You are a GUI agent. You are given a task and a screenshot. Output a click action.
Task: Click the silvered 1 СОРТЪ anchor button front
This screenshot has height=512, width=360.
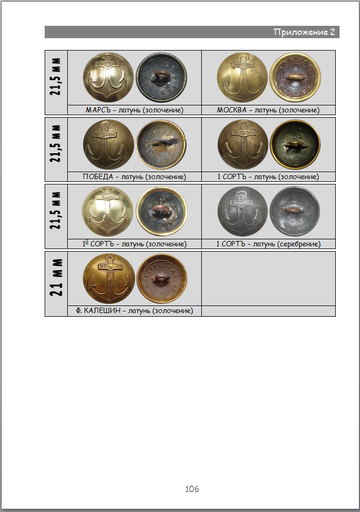click(x=243, y=211)
